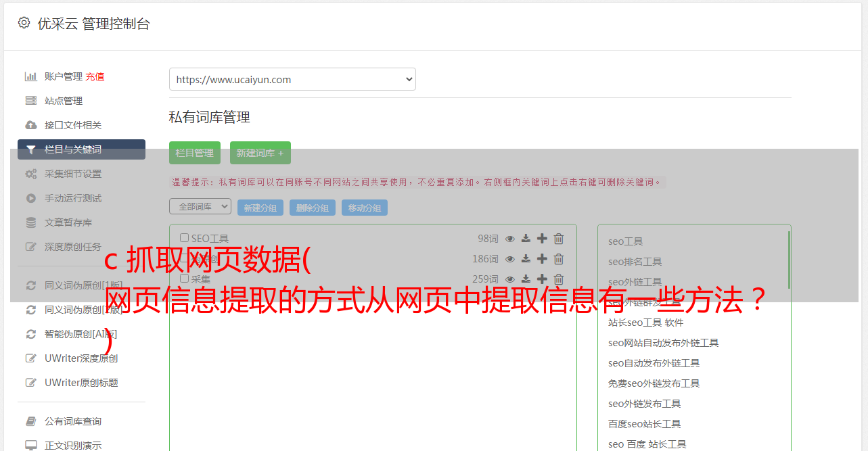Click pencil icon for UWriter深度原创
This screenshot has width=868, height=451.
coord(31,358)
